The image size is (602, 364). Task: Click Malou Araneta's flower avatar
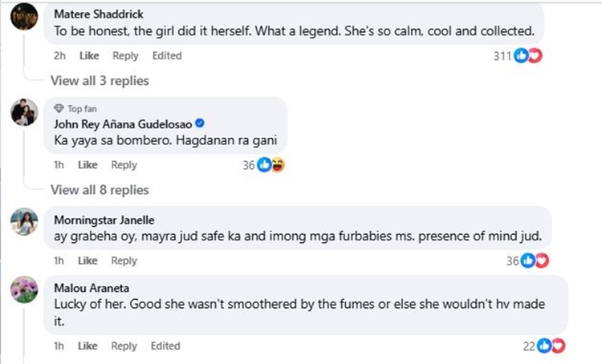(x=24, y=290)
